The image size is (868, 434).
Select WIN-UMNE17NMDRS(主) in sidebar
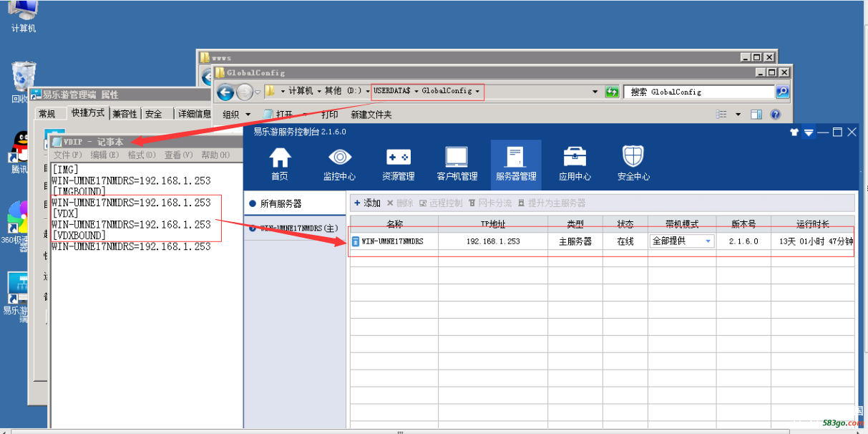pyautogui.click(x=293, y=228)
